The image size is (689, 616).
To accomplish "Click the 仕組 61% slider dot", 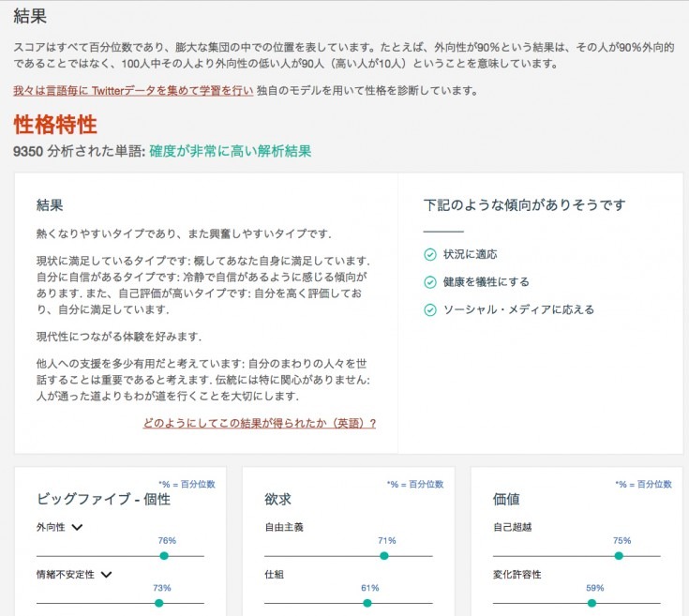I will click(367, 603).
